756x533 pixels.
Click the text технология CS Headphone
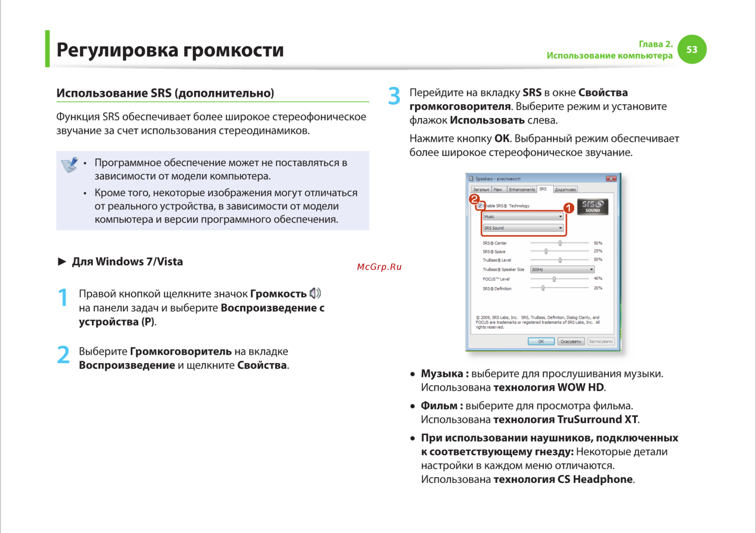[x=563, y=479]
